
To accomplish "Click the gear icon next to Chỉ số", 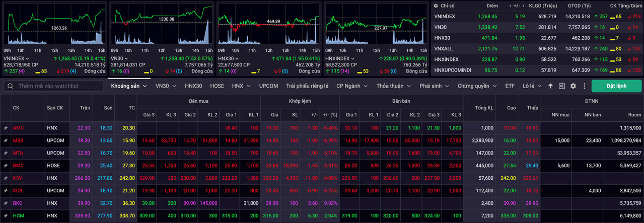I will pos(436,6).
